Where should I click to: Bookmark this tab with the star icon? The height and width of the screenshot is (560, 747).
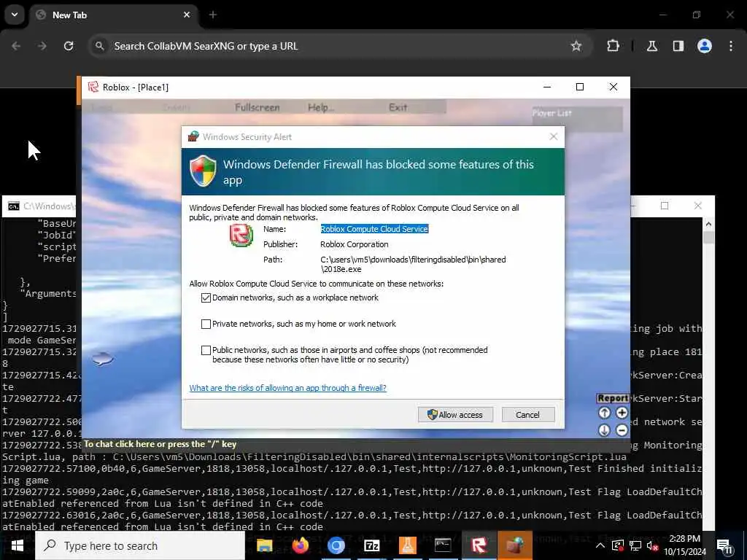(576, 46)
